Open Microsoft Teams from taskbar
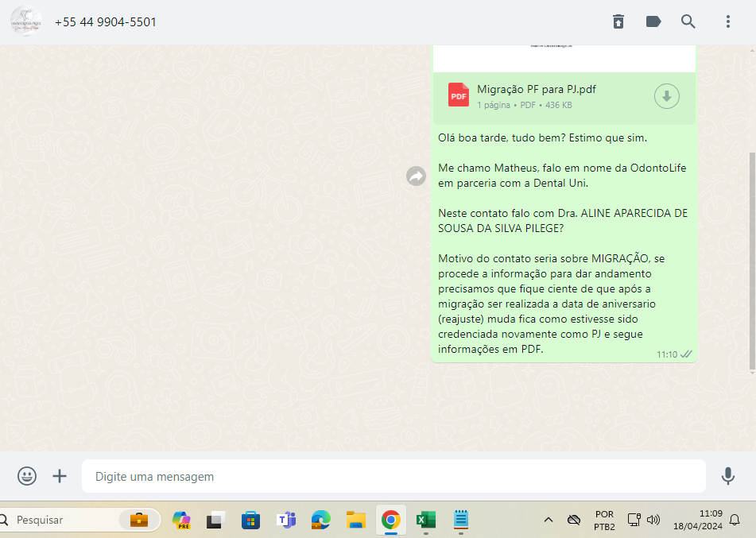756x538 pixels. (x=286, y=520)
